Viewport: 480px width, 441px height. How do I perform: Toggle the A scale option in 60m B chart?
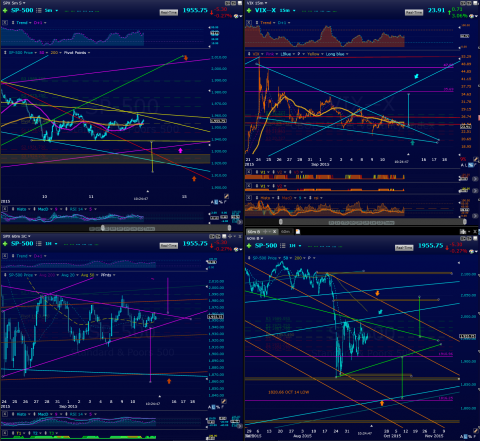tap(462, 436)
